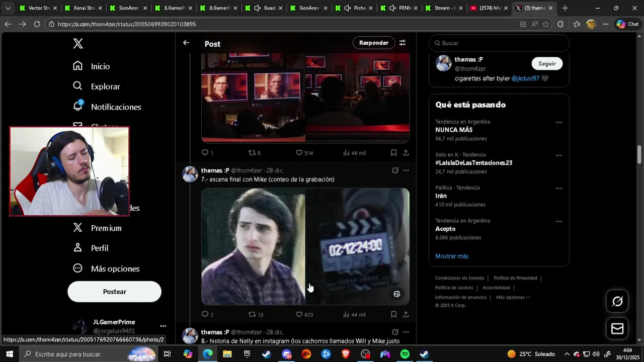Open reply sort settings icon next to Responder
Viewport: 644px width, 362px height.
click(403, 43)
